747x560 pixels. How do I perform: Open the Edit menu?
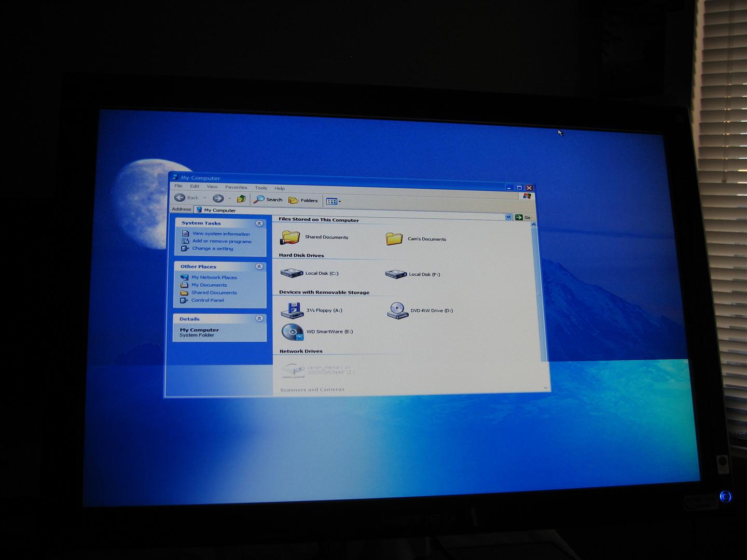(195, 186)
